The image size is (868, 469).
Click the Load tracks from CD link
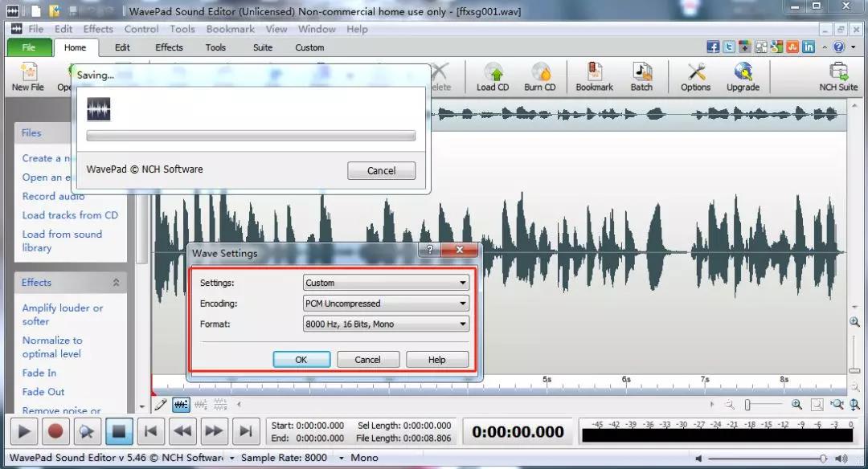[x=70, y=215]
